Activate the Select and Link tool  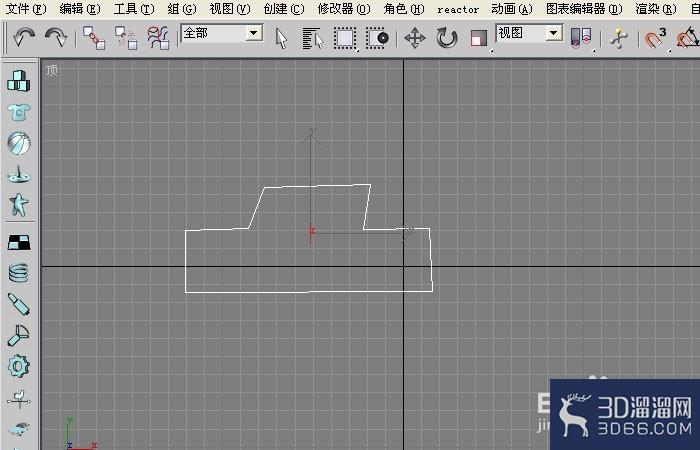click(94, 38)
